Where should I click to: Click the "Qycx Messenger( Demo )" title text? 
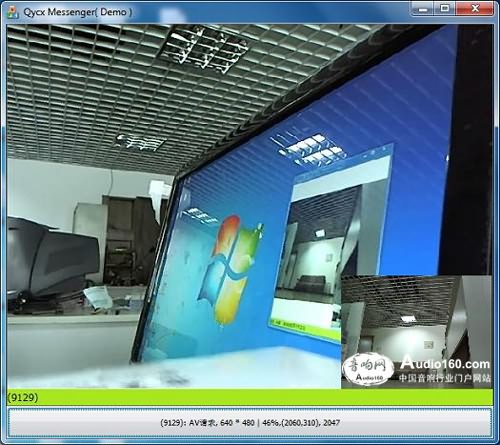pos(78,12)
